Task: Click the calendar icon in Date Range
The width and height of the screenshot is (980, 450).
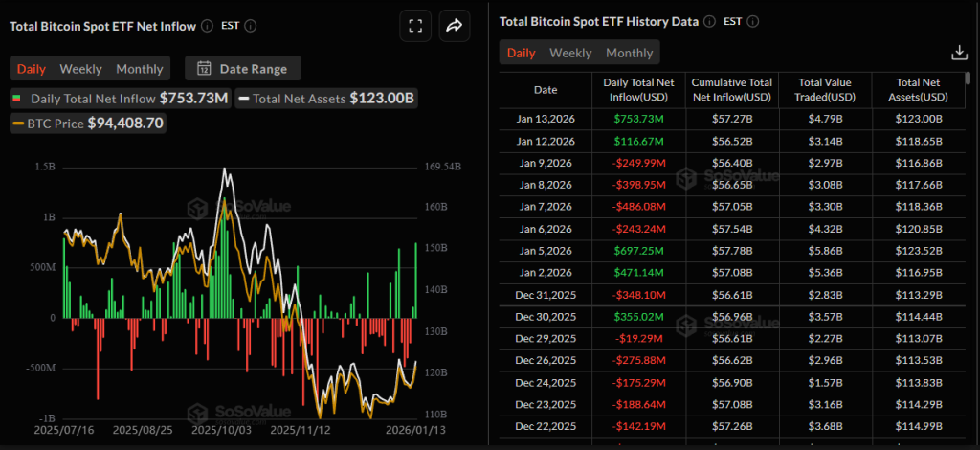Action: tap(204, 68)
